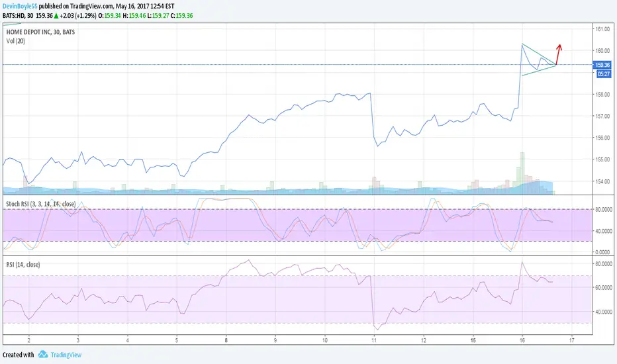Click the 160.00 price axis label
Image resolution: width=617 pixels, height=364 pixels.
click(602, 51)
